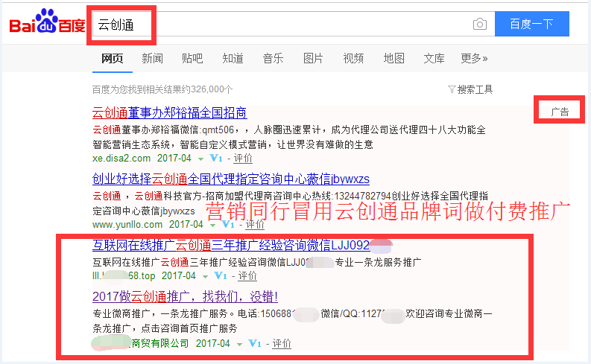Click 评价 for xe.disa2.com result
Viewport: 591px width, 364px height.
(x=243, y=159)
